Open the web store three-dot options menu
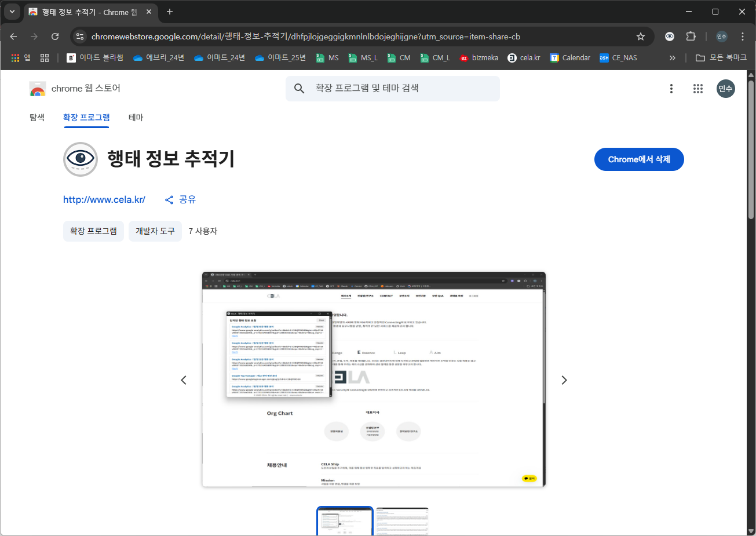The height and width of the screenshot is (536, 756). coord(671,89)
